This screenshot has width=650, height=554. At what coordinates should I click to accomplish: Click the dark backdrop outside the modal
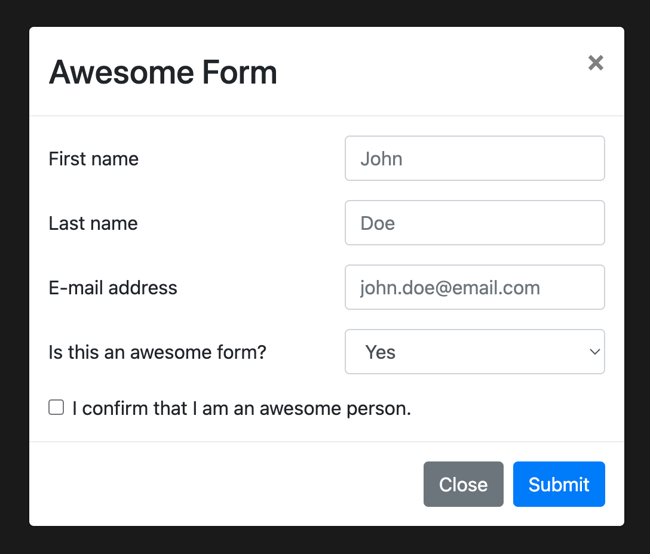(x=12, y=277)
